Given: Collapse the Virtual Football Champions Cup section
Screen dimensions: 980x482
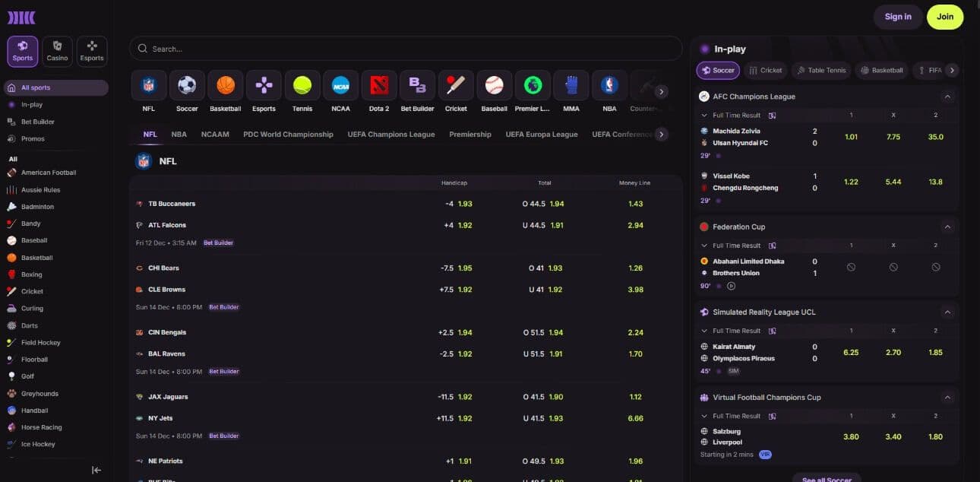Looking at the screenshot, I should [x=947, y=397].
